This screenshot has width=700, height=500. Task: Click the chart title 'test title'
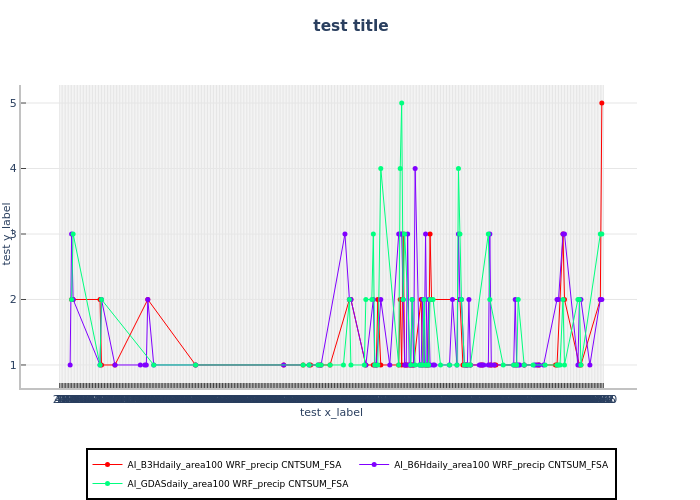coord(350,26)
